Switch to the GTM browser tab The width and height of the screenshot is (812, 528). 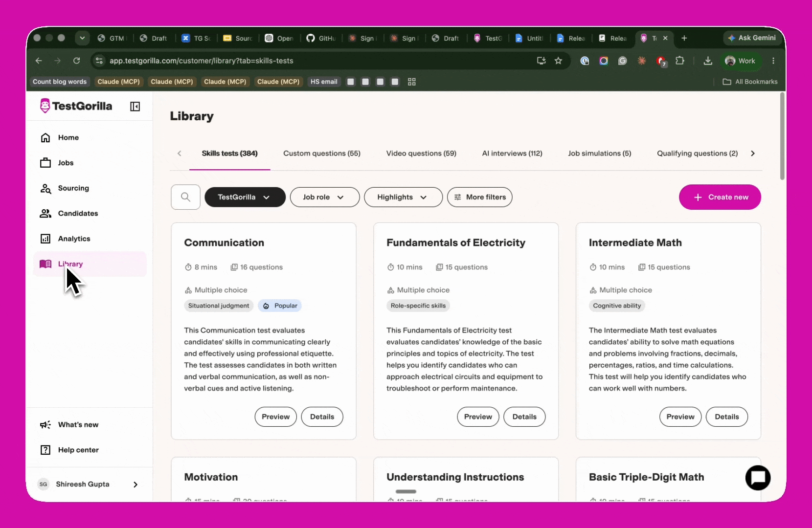click(112, 38)
